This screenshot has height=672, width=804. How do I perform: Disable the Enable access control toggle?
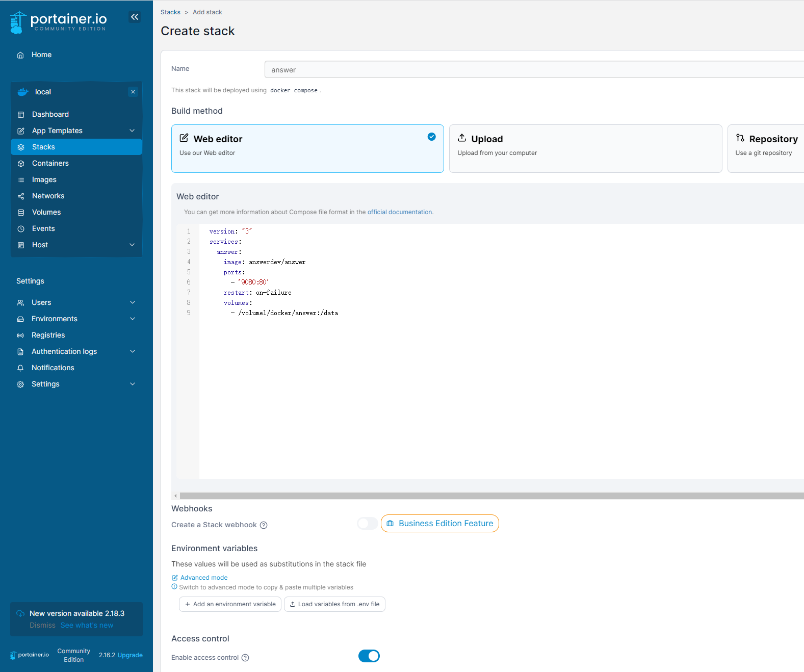coord(369,656)
